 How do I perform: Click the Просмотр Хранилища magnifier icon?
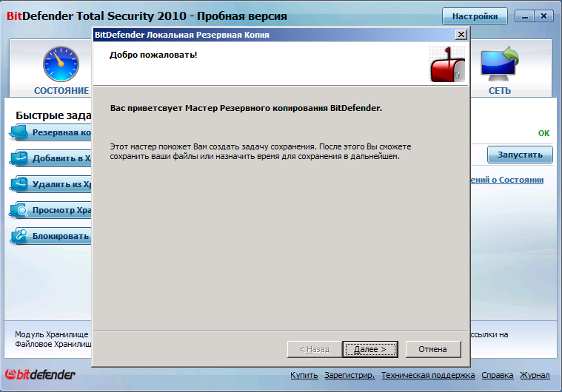tap(19, 210)
